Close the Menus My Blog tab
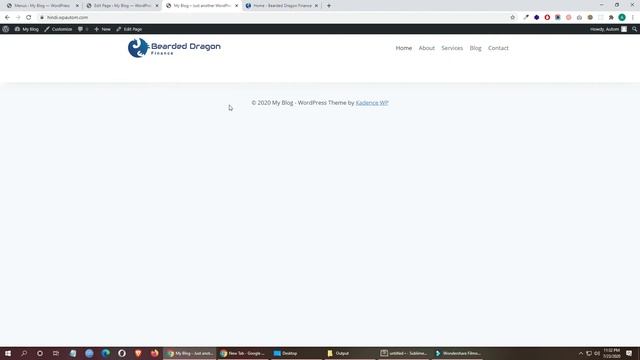Image resolution: width=640 pixels, height=360 pixels. tap(77, 6)
